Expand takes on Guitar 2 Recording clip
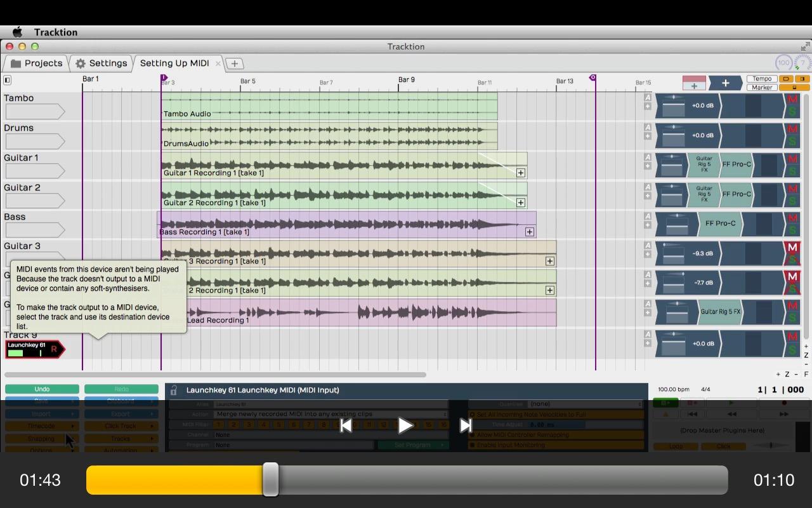This screenshot has width=812, height=508. coord(521,203)
